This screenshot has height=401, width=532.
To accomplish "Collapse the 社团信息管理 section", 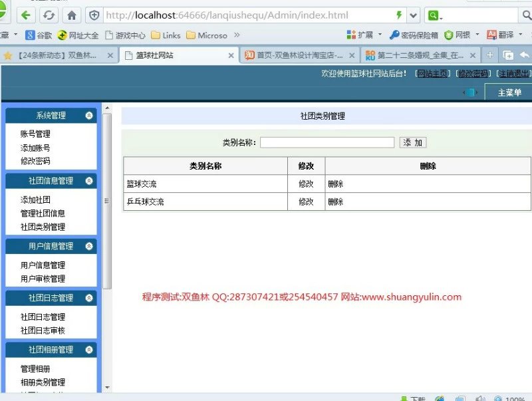I will tap(89, 181).
